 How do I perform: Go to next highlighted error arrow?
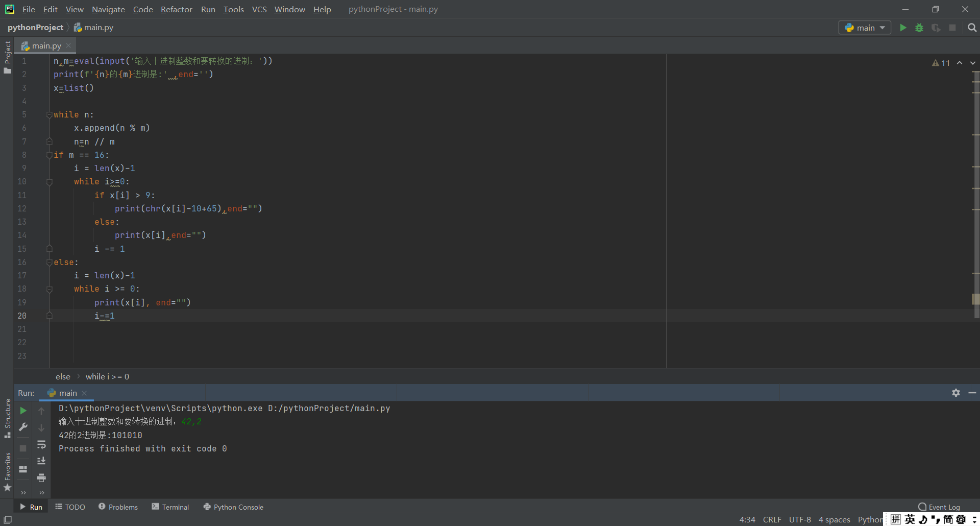pyautogui.click(x=973, y=63)
